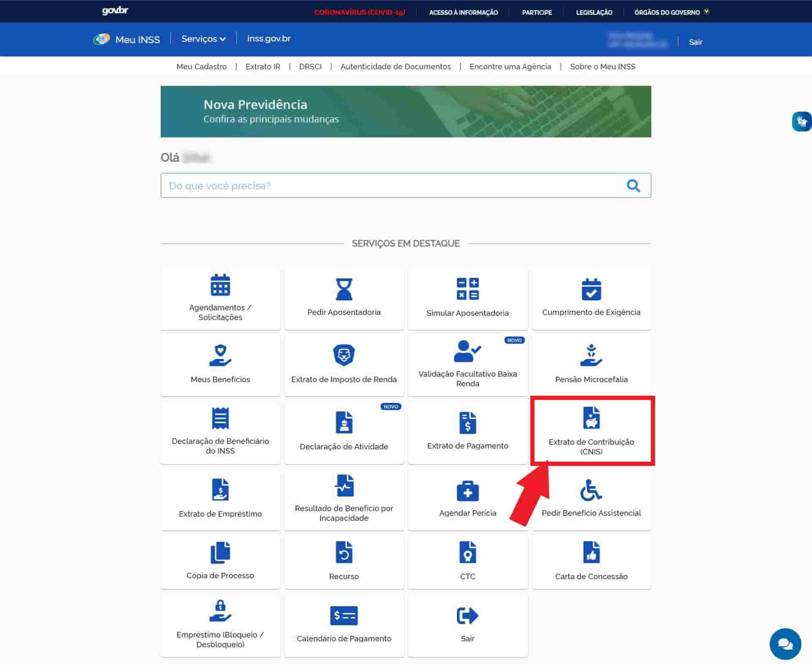Click the Participe link

(x=537, y=12)
